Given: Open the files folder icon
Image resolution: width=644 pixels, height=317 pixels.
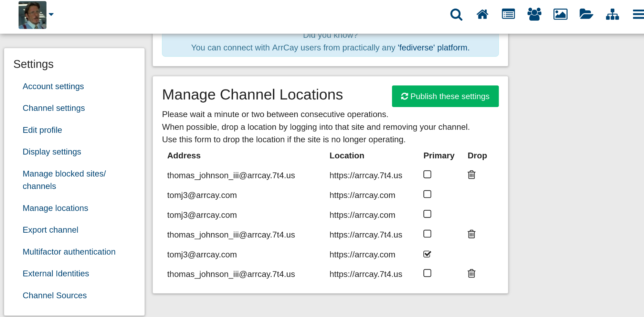Looking at the screenshot, I should point(586,14).
